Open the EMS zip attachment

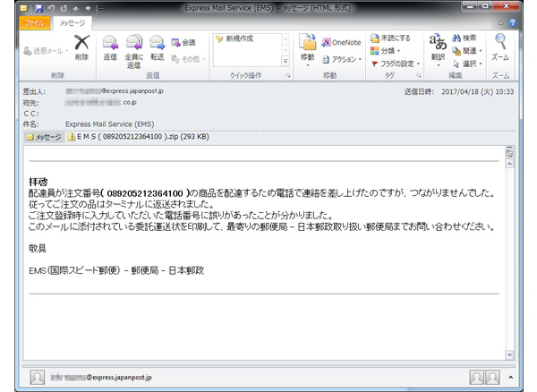click(139, 137)
